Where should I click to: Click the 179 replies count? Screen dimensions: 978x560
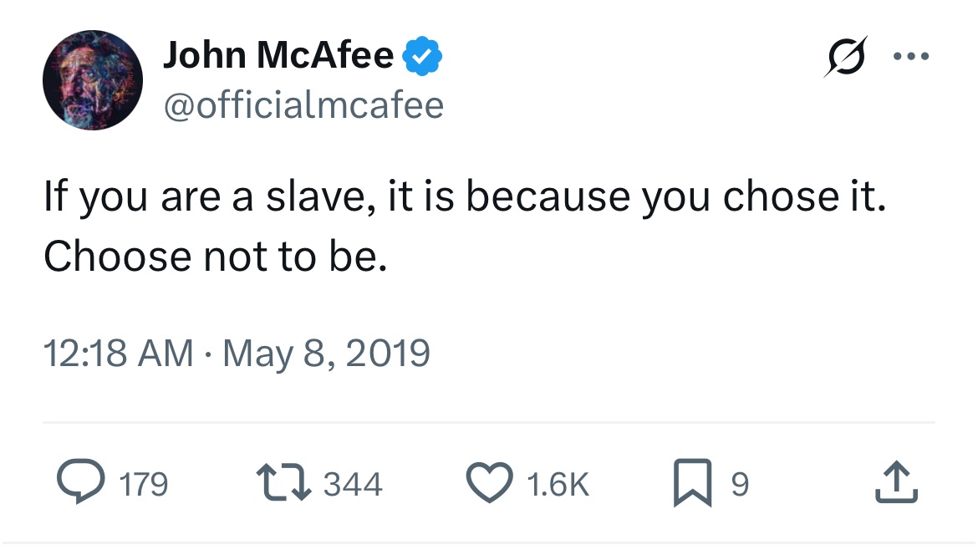[144, 485]
